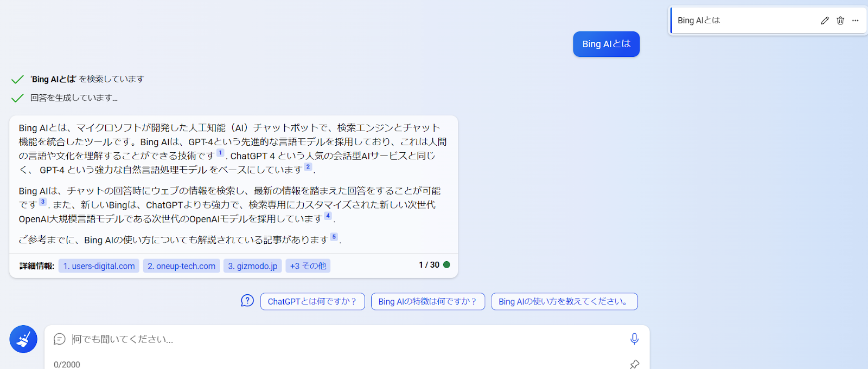Viewport: 868px width, 369px height.
Task: Open more options ellipsis for chat history item
Action: (856, 21)
